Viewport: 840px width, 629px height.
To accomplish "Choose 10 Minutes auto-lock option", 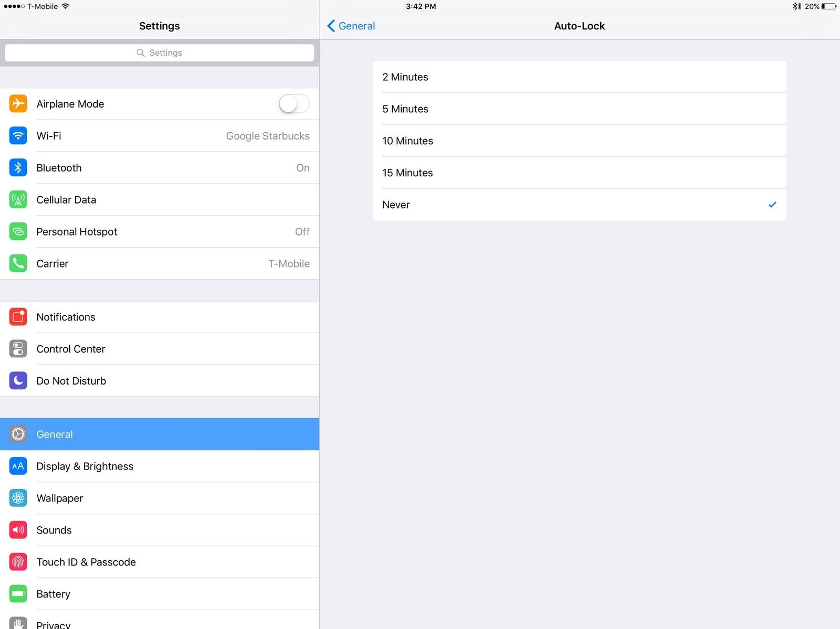I will click(x=579, y=141).
